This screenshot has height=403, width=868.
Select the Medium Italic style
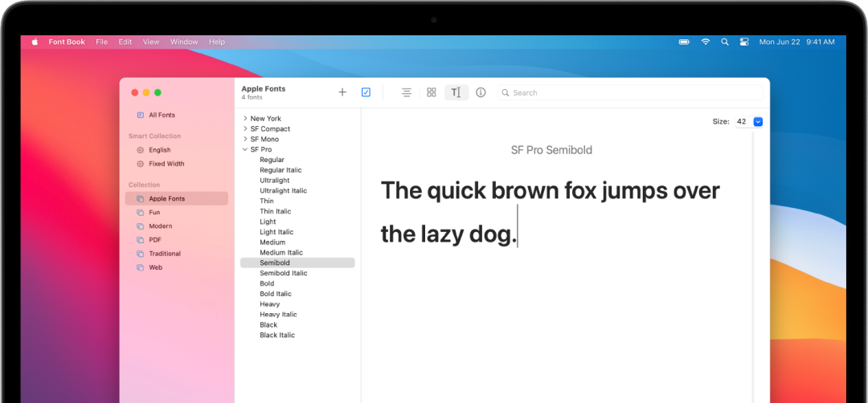pos(281,253)
